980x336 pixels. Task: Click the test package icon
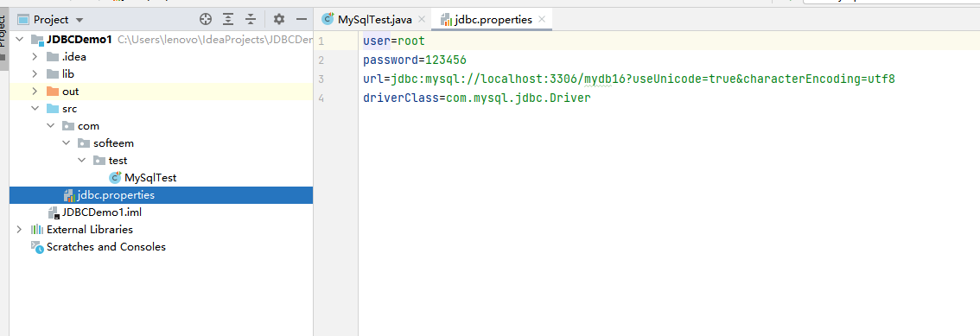coord(99,161)
